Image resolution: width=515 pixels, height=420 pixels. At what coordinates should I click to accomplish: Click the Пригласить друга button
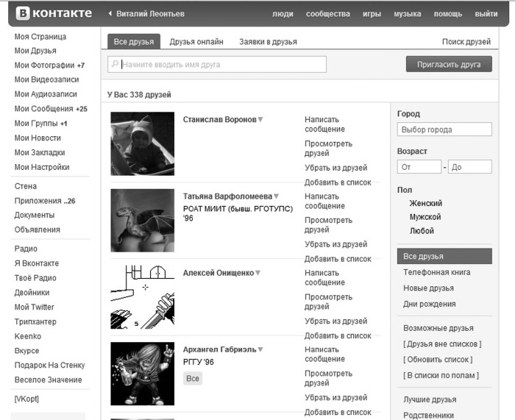(449, 64)
